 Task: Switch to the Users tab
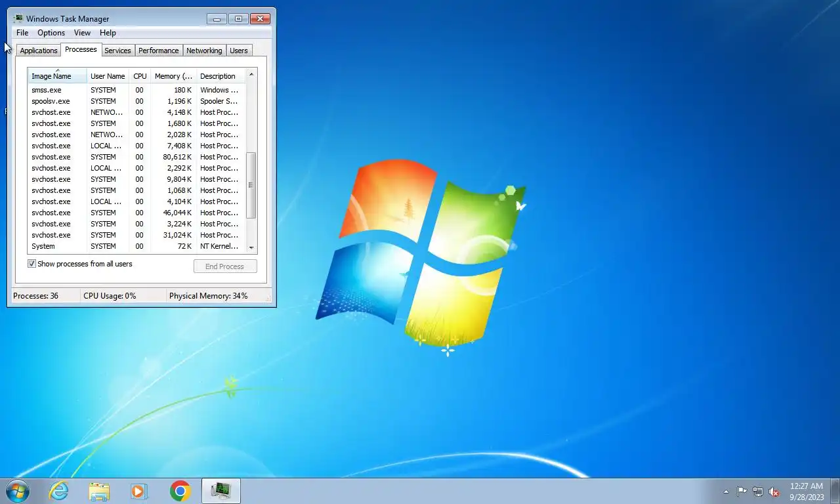[x=239, y=51]
